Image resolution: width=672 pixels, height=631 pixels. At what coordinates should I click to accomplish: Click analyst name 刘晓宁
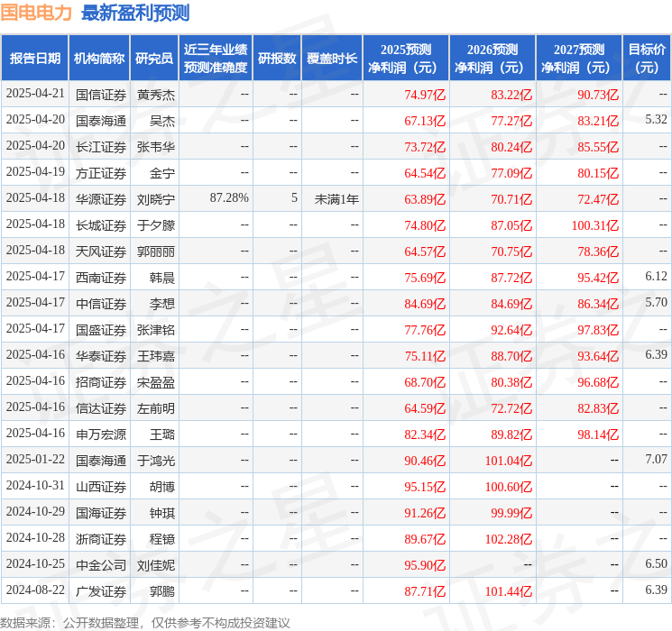pyautogui.click(x=155, y=198)
